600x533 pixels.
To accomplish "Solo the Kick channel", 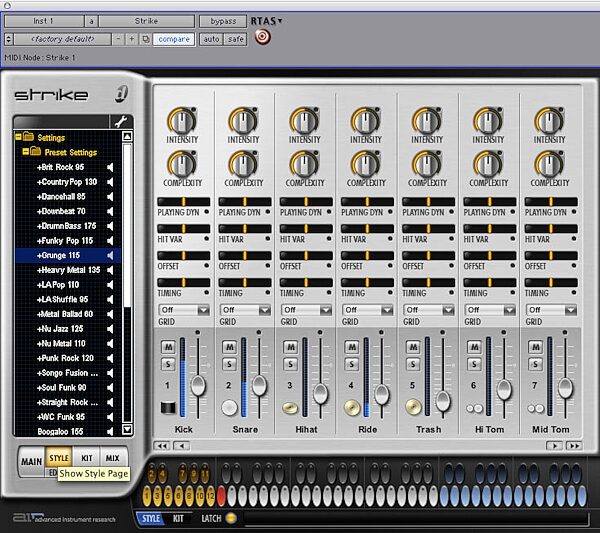I will (x=168, y=364).
